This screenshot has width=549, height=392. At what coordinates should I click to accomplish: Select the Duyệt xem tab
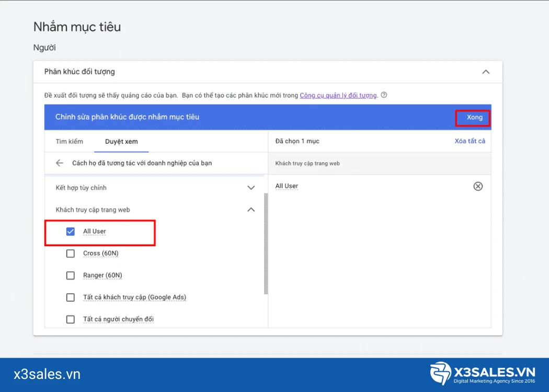121,142
